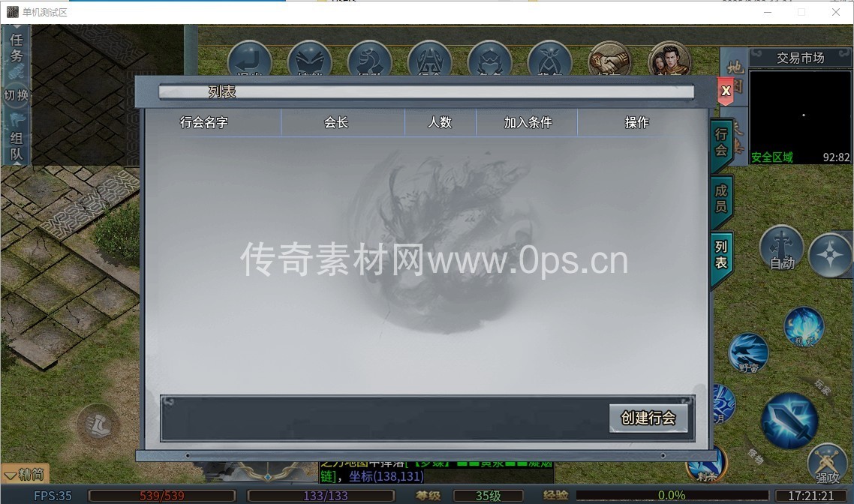This screenshot has height=504, width=854.
Task: Open the 组队 team tab
Action: click(17, 146)
